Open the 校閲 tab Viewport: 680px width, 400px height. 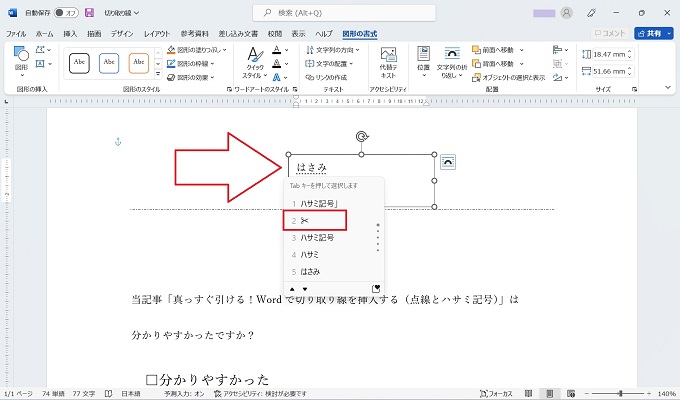tap(275, 33)
